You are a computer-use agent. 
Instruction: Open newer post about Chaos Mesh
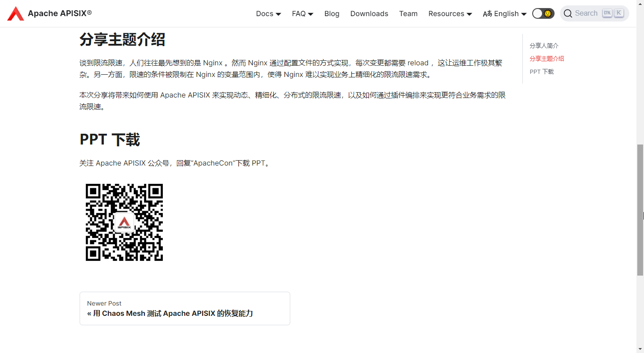click(x=185, y=308)
